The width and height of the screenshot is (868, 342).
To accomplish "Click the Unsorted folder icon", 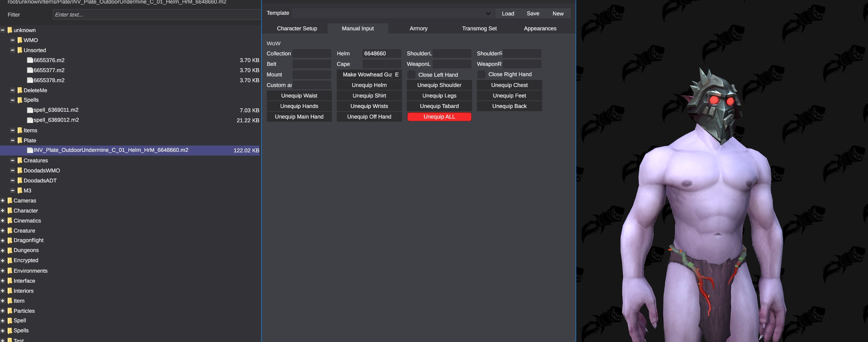I will pos(20,50).
